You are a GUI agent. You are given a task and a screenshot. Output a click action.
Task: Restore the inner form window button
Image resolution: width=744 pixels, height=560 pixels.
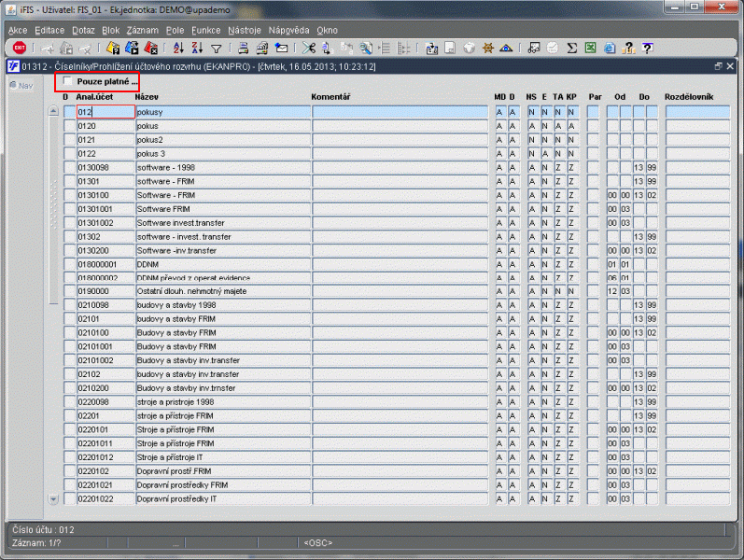click(719, 66)
